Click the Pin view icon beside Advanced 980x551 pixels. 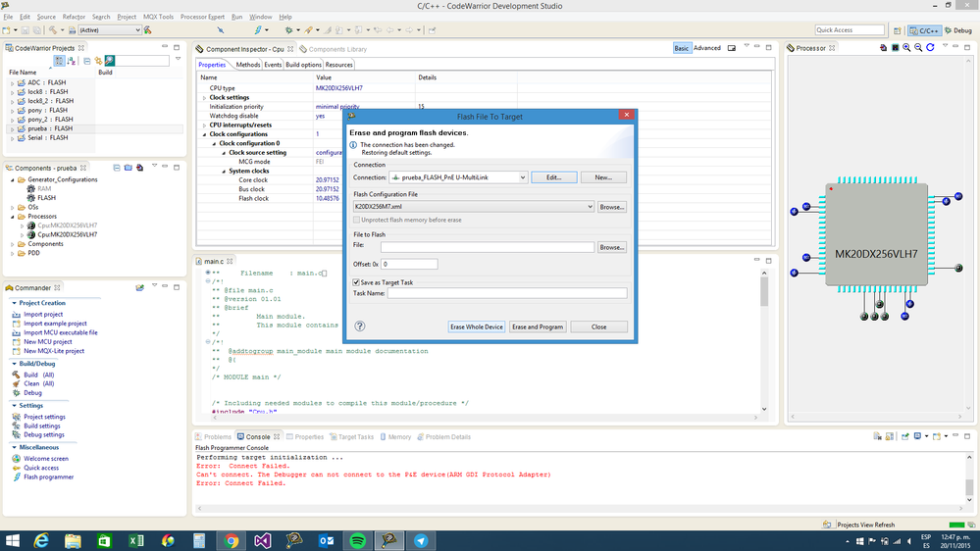(x=731, y=48)
